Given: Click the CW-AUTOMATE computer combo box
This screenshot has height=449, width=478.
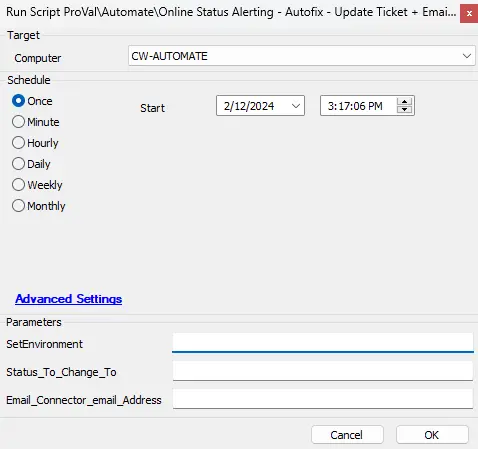Looking at the screenshot, I should [302, 56].
